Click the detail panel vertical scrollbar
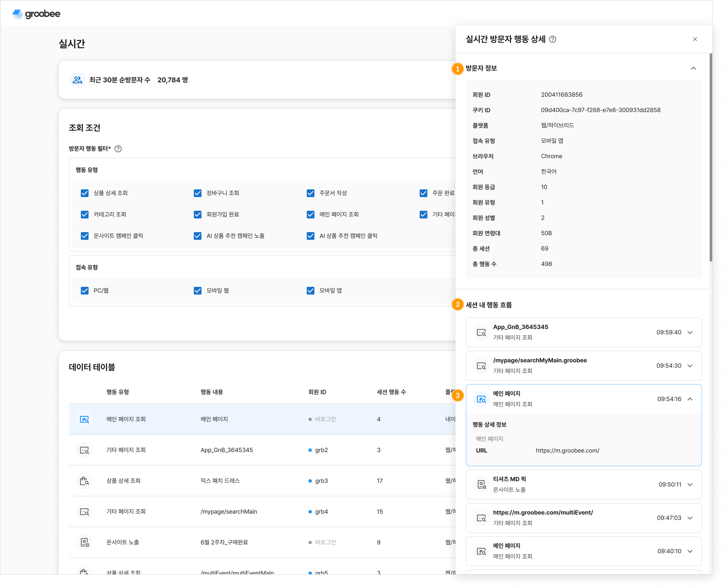The image size is (726, 588). 711,157
